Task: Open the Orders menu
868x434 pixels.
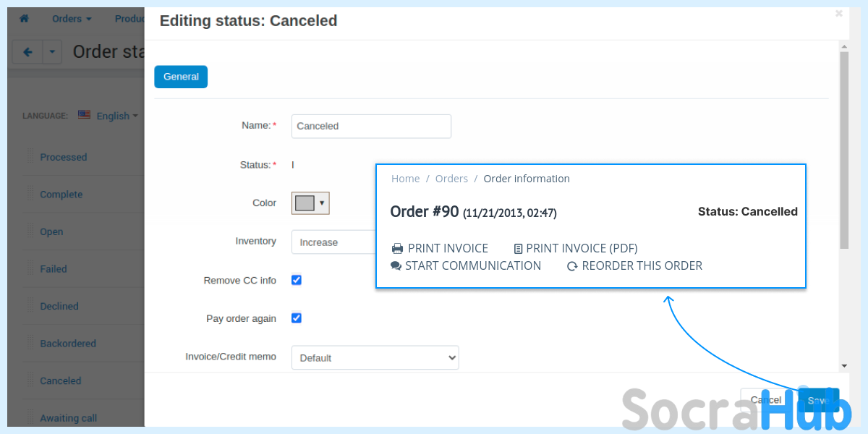Action: click(x=72, y=19)
